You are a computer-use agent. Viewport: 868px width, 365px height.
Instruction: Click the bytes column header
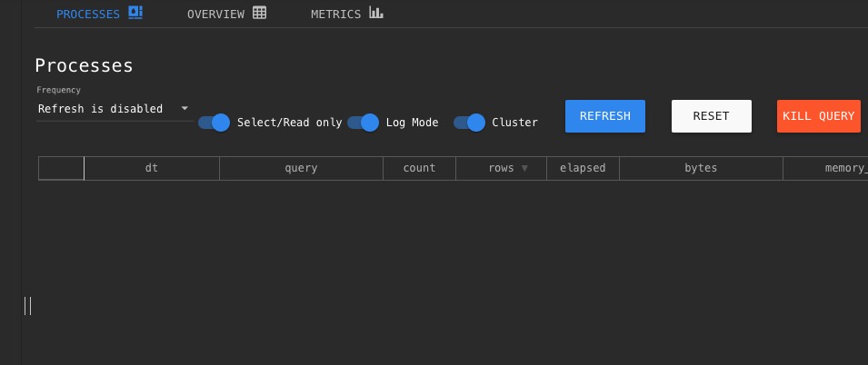coord(701,168)
